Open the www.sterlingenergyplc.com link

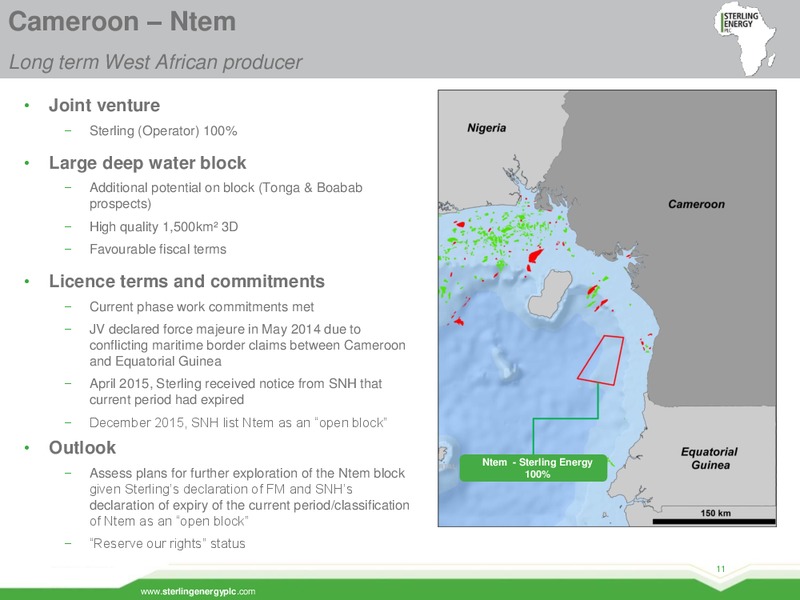(198, 592)
